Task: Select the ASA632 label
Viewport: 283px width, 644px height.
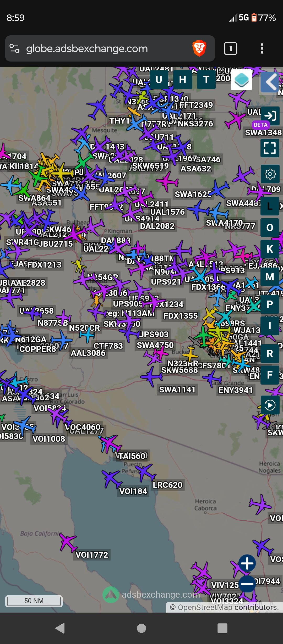Action: pyautogui.click(x=196, y=169)
